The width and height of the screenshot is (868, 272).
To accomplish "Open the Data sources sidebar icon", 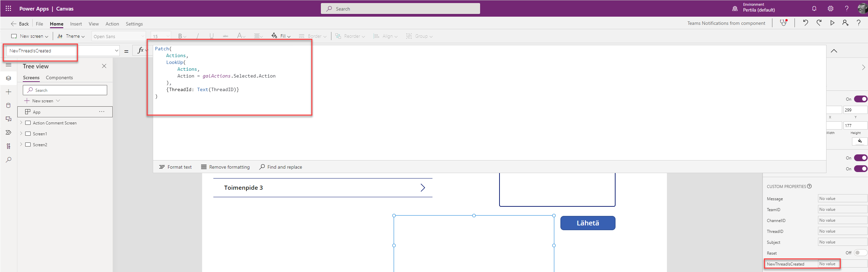I will (x=9, y=105).
